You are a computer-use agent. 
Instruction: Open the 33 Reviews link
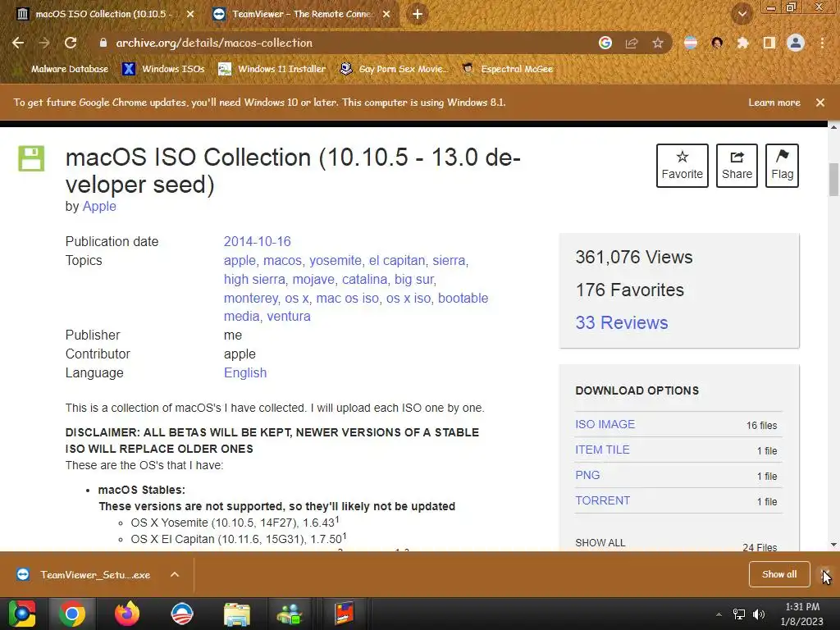click(622, 322)
